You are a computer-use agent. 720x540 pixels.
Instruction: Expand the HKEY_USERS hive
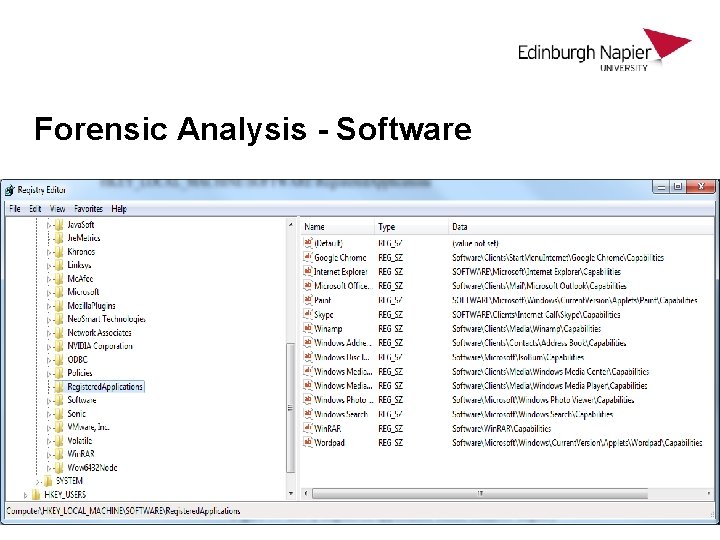click(x=25, y=495)
